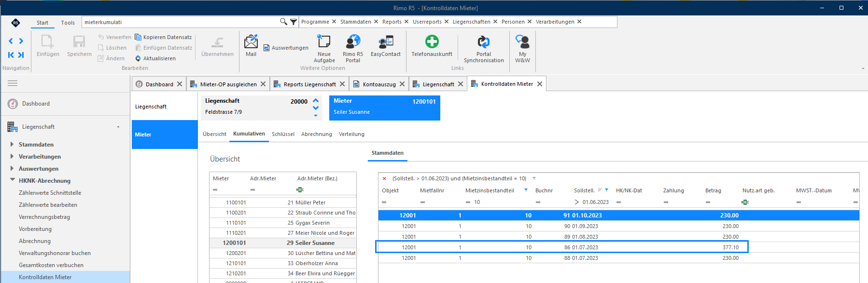Open Telefonauskunft link

432,46
